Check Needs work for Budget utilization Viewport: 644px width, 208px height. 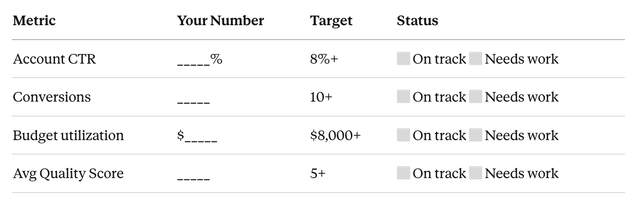point(476,135)
